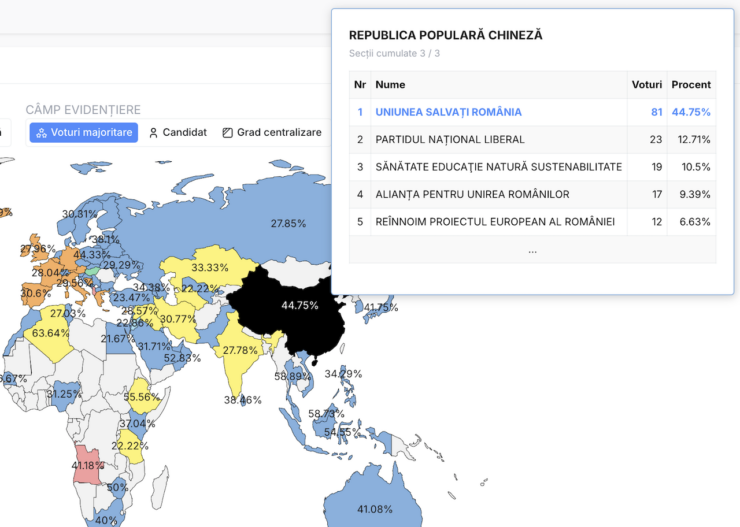The width and height of the screenshot is (740, 527).
Task: Select the UNIUNEA SALVAȚI ROMÂNIA row
Action: click(x=532, y=112)
